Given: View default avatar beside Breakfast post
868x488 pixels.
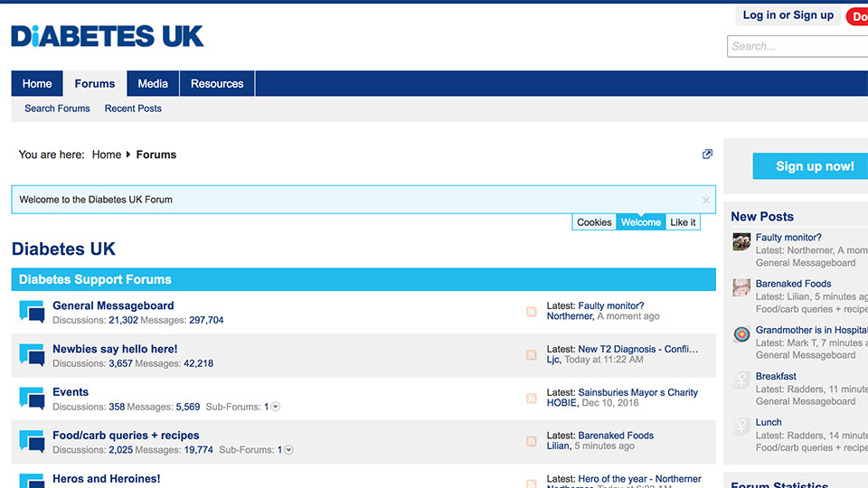Looking at the screenshot, I should [x=741, y=380].
